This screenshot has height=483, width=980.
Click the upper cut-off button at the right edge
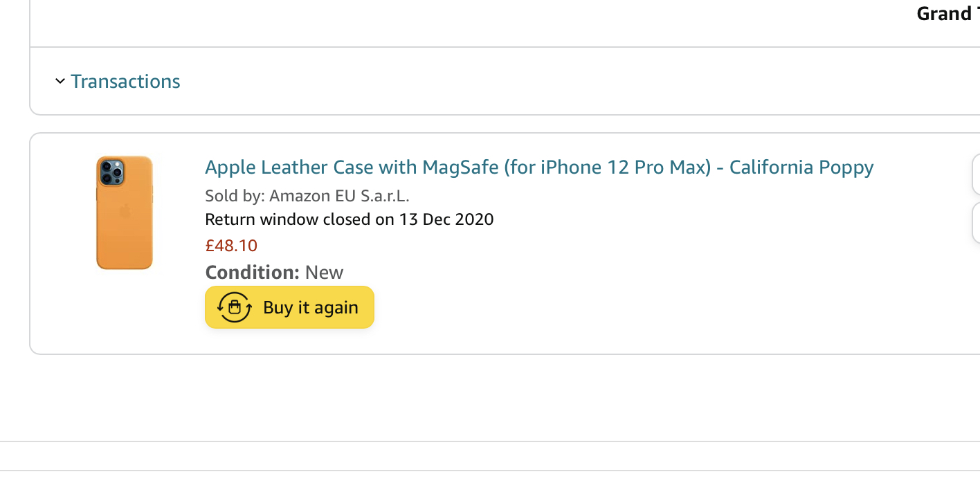[976, 174]
